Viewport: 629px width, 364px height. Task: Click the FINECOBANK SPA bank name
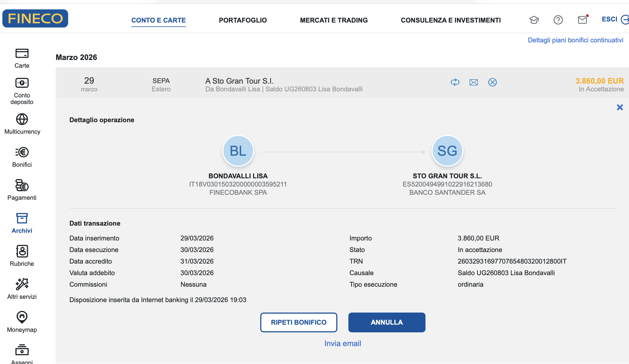[238, 192]
